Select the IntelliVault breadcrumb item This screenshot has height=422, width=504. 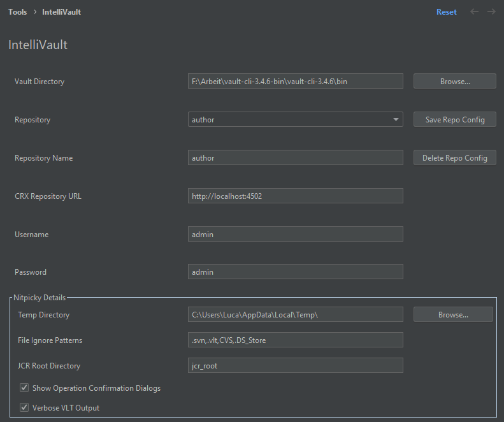tap(61, 12)
